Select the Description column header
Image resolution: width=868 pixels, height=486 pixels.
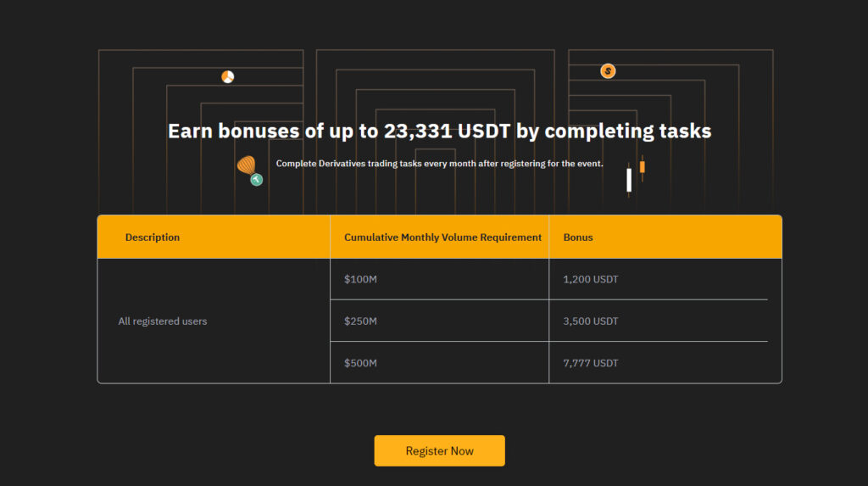tap(153, 237)
